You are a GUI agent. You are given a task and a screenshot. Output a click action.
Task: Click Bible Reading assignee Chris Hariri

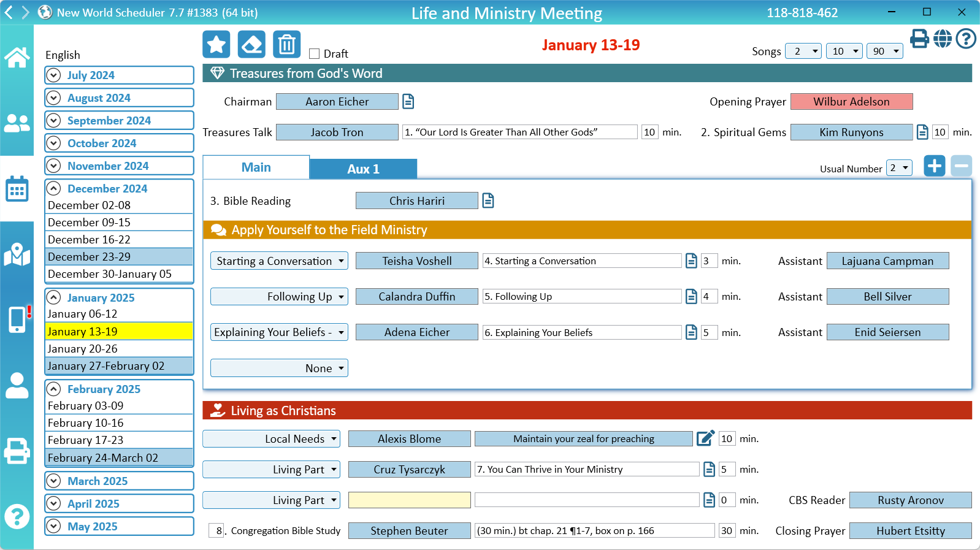[417, 201]
